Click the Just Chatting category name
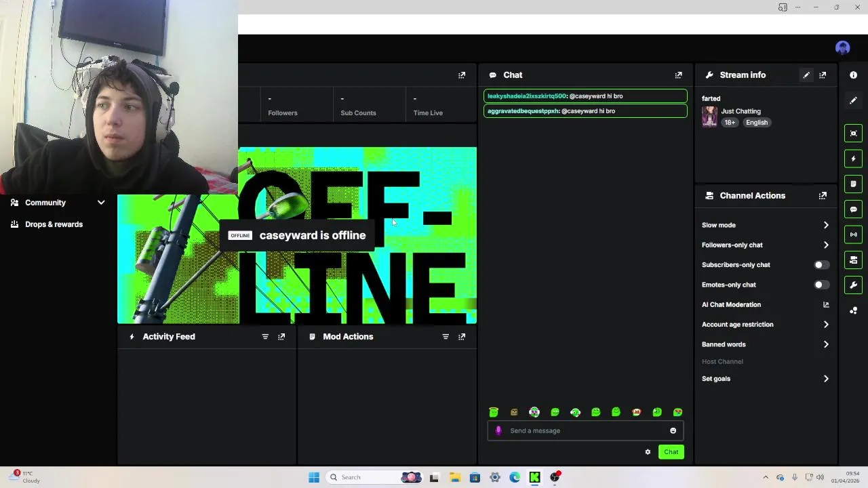This screenshot has width=868, height=488. point(741,111)
